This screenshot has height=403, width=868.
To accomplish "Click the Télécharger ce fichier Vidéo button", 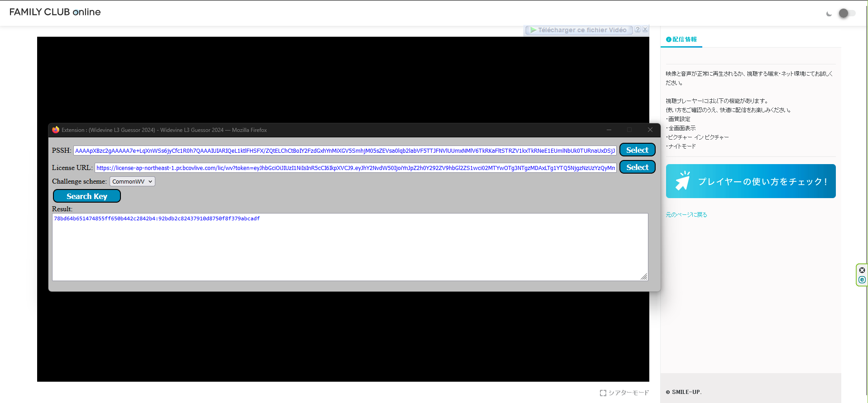I will pyautogui.click(x=579, y=30).
